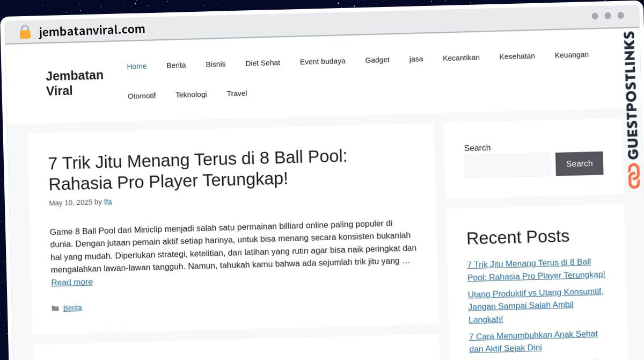Focus the sidebar Search text field

click(507, 165)
